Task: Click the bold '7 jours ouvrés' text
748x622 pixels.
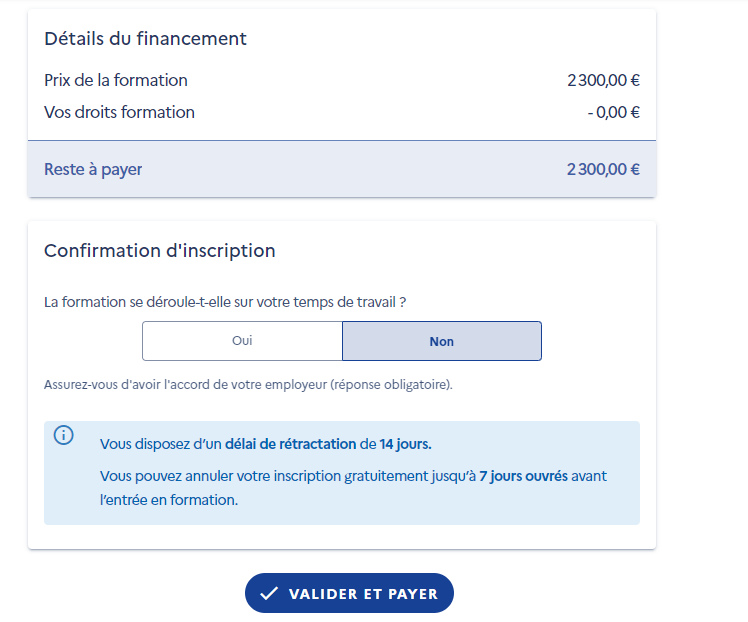Action: tap(523, 476)
